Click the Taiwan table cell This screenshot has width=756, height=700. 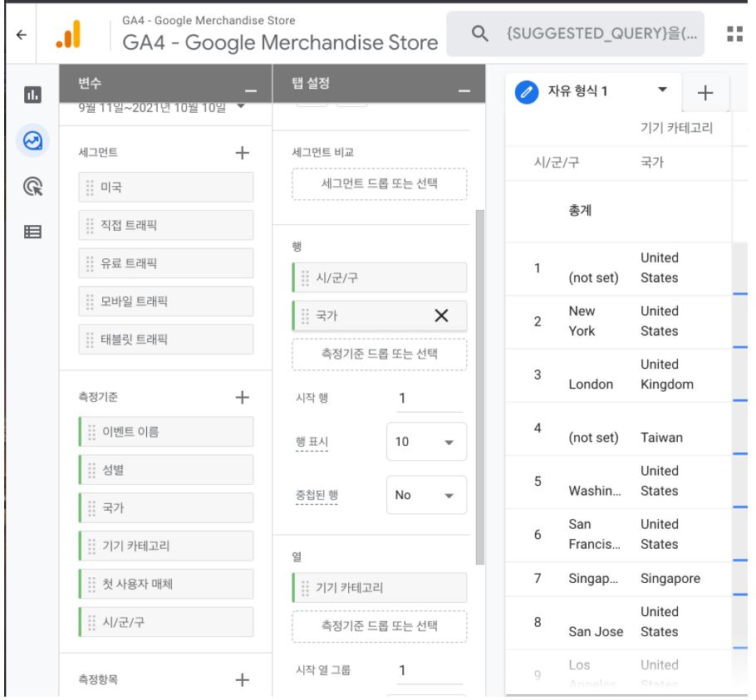(661, 438)
